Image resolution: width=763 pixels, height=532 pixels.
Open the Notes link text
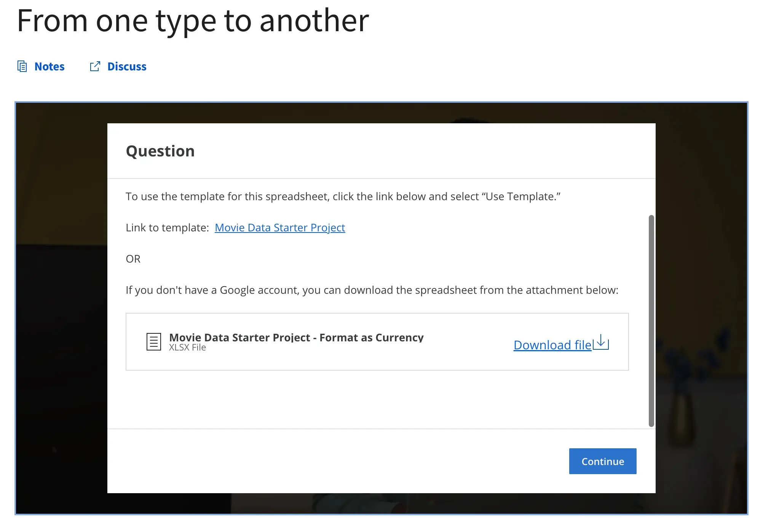(49, 67)
